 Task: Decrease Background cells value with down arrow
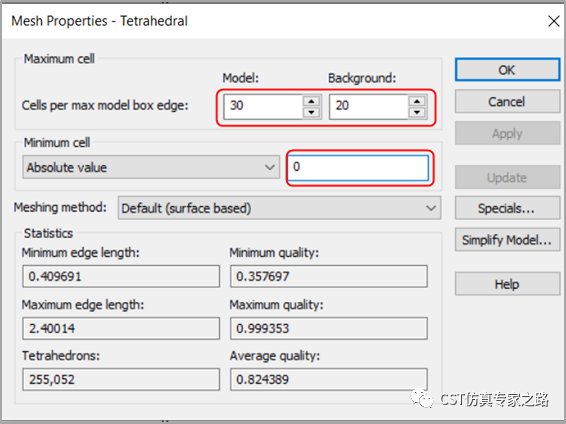417,112
